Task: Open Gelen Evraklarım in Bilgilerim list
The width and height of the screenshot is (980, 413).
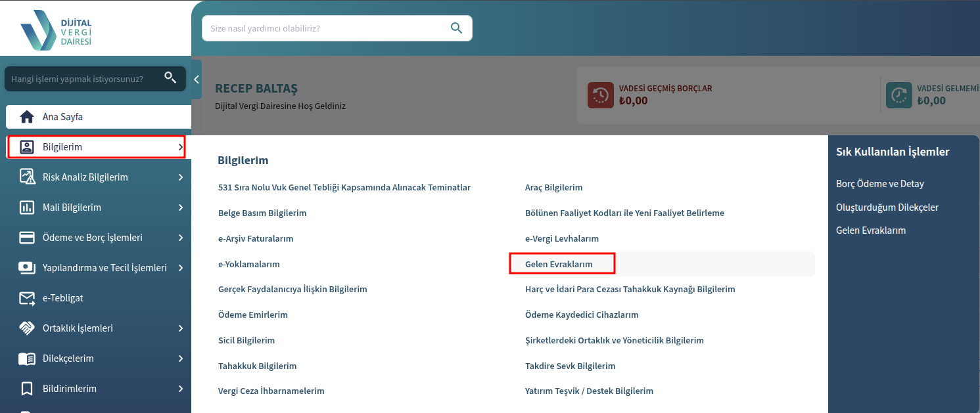Action: tap(559, 264)
